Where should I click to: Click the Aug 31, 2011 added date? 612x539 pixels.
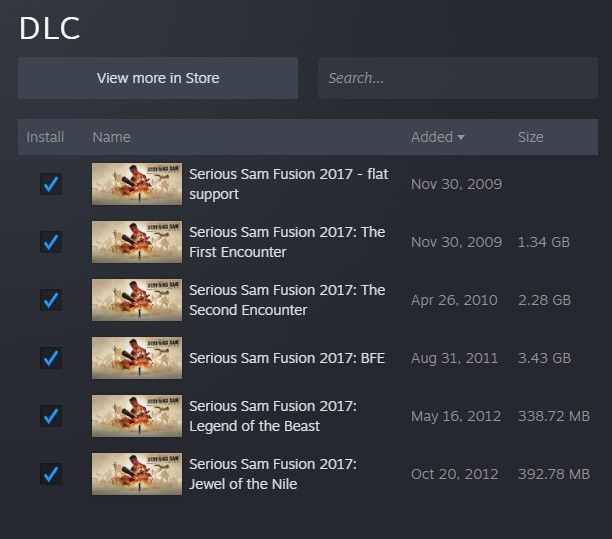click(x=455, y=358)
